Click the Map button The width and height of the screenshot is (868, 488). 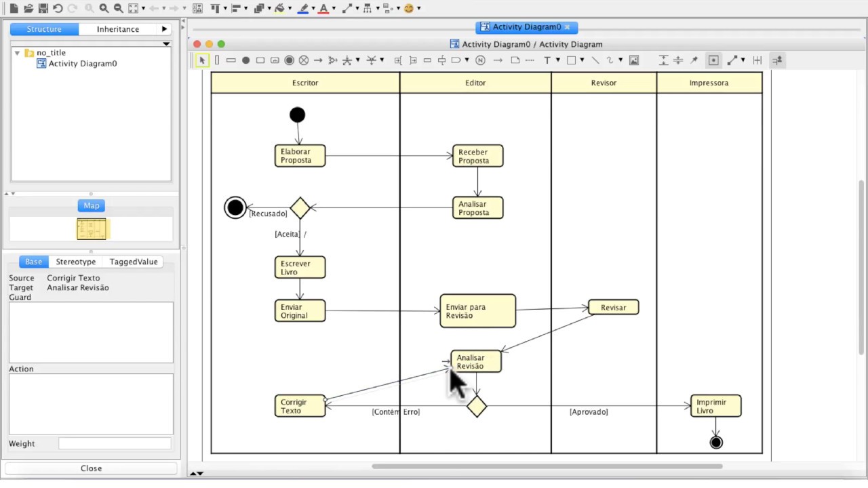tap(92, 205)
